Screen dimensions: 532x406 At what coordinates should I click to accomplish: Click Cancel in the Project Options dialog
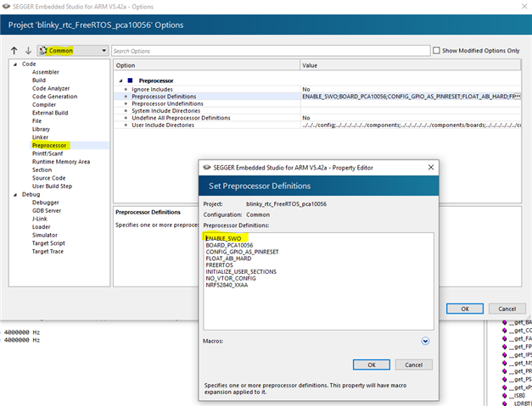pos(507,309)
